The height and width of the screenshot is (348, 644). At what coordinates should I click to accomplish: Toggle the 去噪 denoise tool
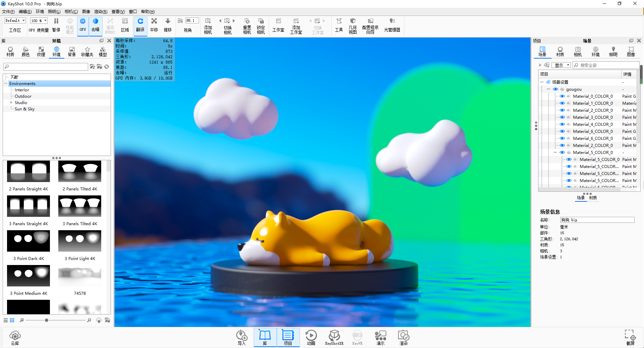coord(95,25)
